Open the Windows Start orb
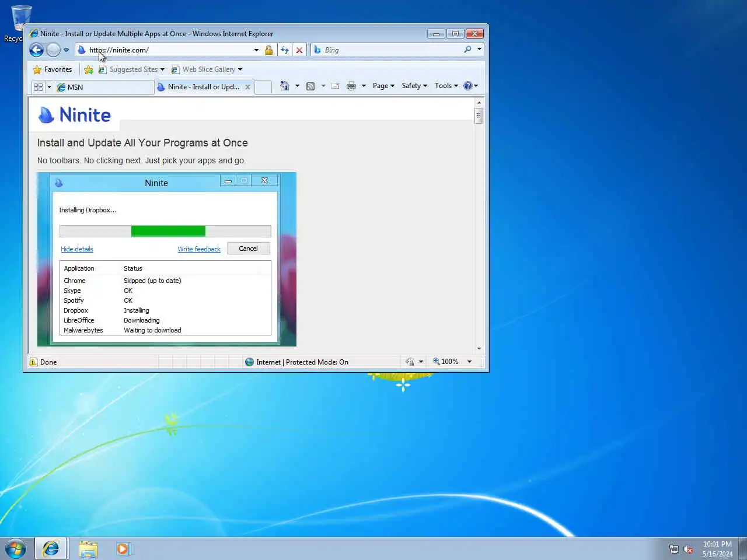This screenshot has width=747, height=560. click(16, 549)
